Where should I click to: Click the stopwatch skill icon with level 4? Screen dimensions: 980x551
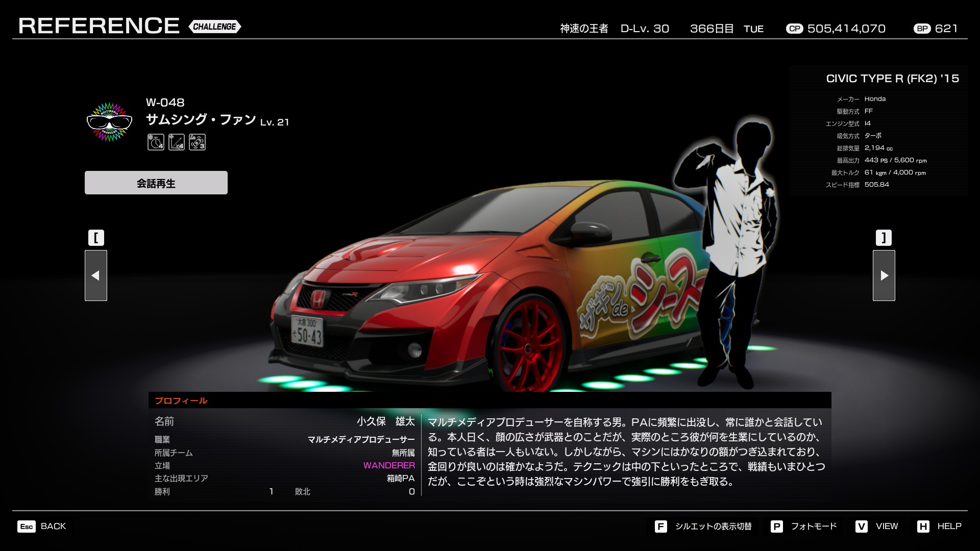click(x=156, y=142)
